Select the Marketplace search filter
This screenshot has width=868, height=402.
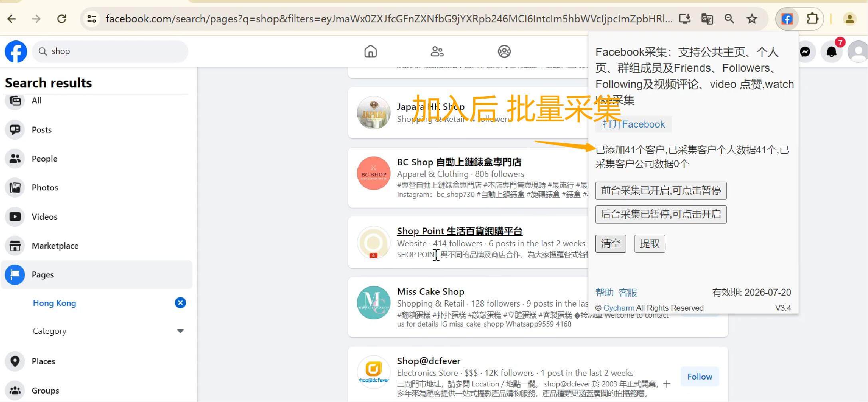tap(97, 246)
